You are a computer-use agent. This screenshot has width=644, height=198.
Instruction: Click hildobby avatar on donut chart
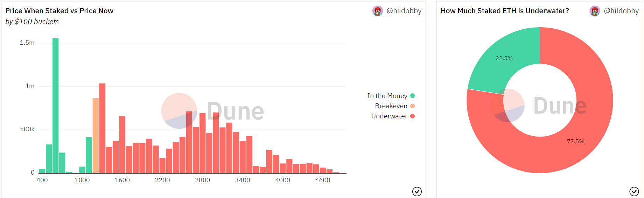coord(595,11)
